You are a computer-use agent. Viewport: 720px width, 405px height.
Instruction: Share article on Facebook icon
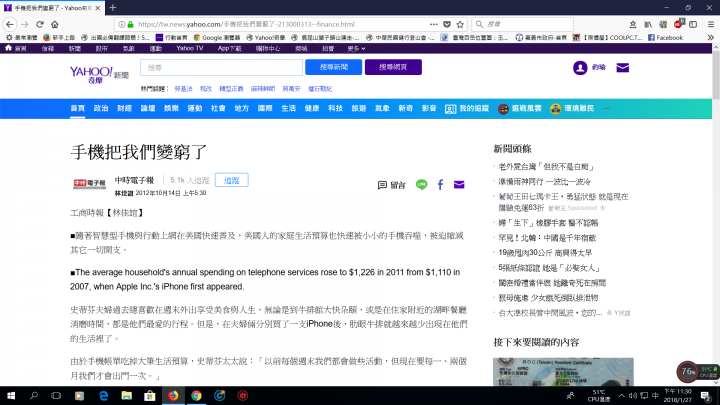click(x=440, y=185)
